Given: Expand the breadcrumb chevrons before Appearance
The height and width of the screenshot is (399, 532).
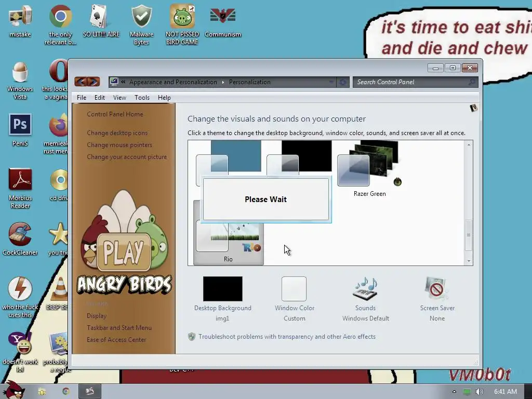Looking at the screenshot, I should click(123, 82).
